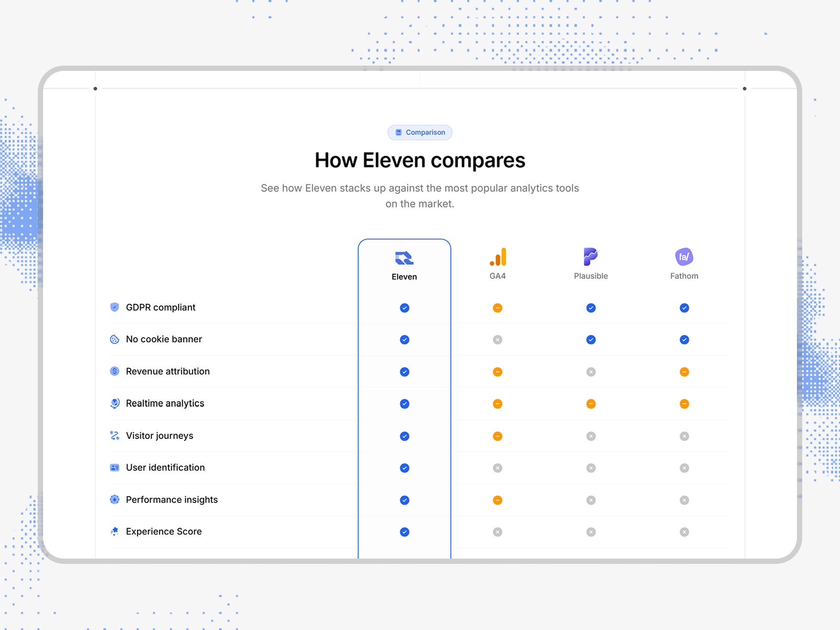Click GA4's No cookie banner cross
This screenshot has width=840, height=630.
[498, 340]
